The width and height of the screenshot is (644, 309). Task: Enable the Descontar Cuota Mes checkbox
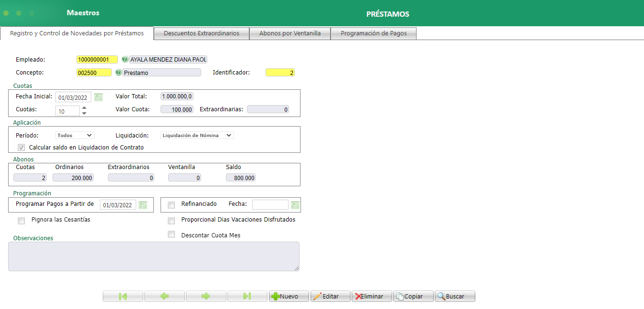point(172,234)
